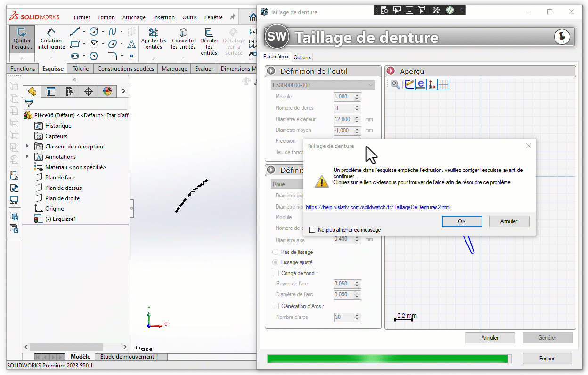Screen dimensions: 588x375
Task: Click the green progress bar
Action: 388,359
